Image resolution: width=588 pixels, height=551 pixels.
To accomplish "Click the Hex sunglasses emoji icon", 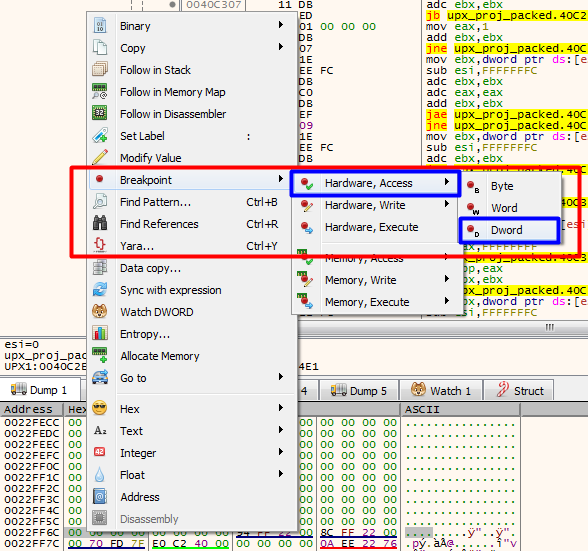I will tap(100, 408).
